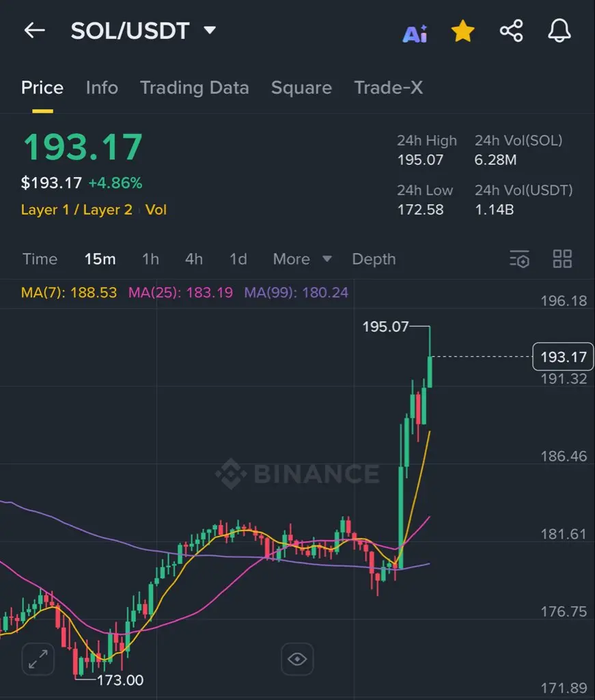The width and height of the screenshot is (595, 700).
Task: Open the Square tab
Action: 301,87
